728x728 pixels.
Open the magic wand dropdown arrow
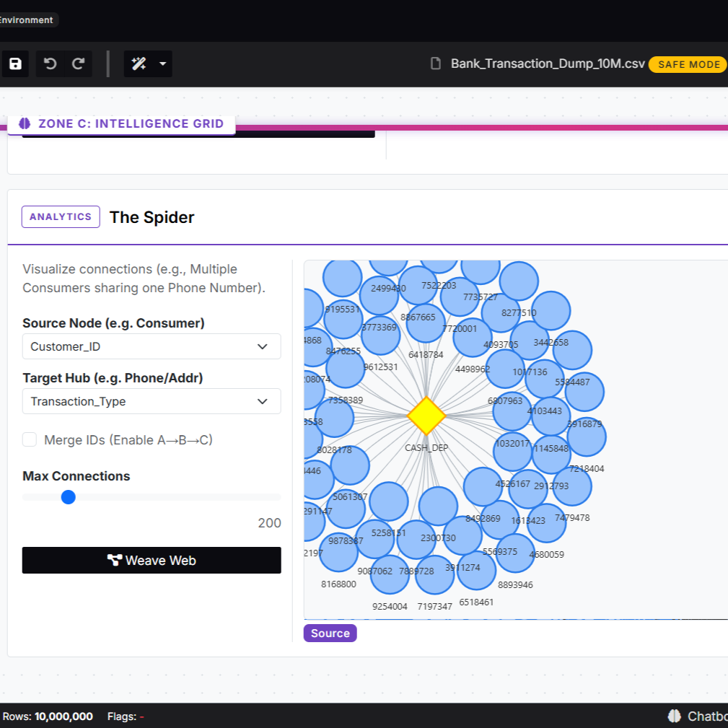(162, 63)
